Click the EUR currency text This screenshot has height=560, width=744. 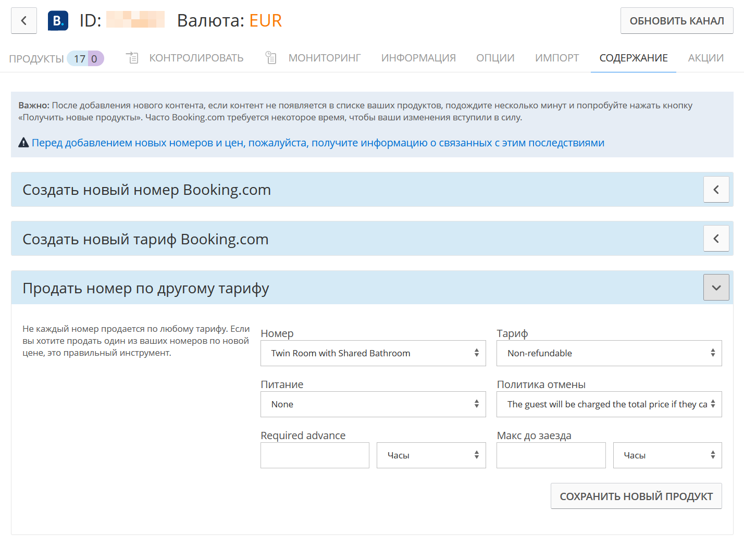266,21
